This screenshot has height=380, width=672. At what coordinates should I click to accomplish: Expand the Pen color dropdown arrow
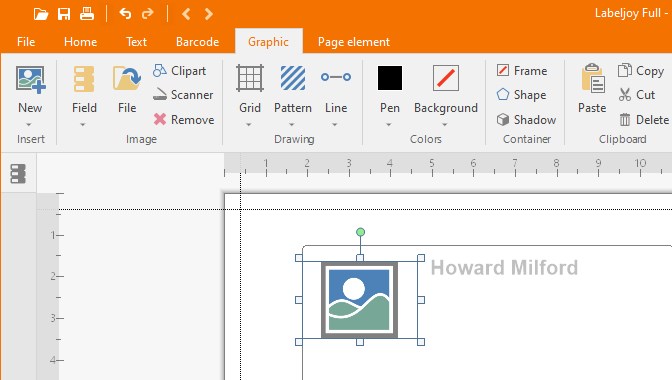coord(389,125)
